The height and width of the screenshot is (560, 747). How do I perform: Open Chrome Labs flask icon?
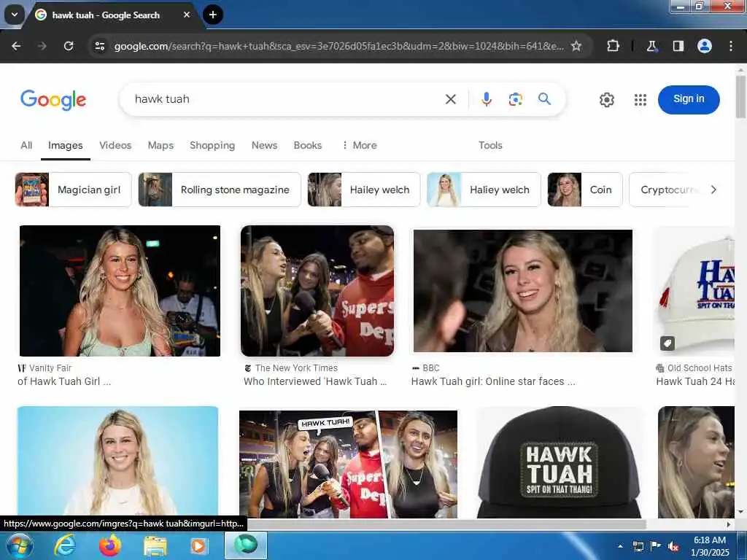651,46
